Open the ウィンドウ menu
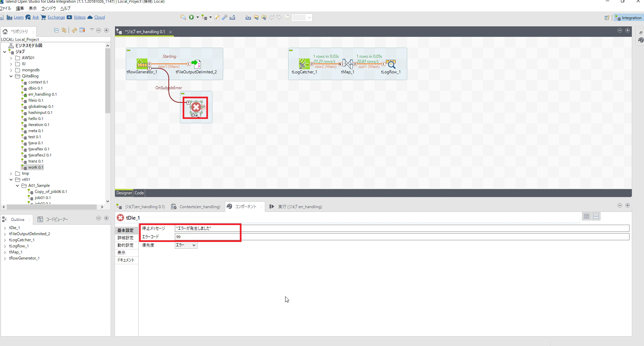The height and width of the screenshot is (346, 644). (x=48, y=8)
